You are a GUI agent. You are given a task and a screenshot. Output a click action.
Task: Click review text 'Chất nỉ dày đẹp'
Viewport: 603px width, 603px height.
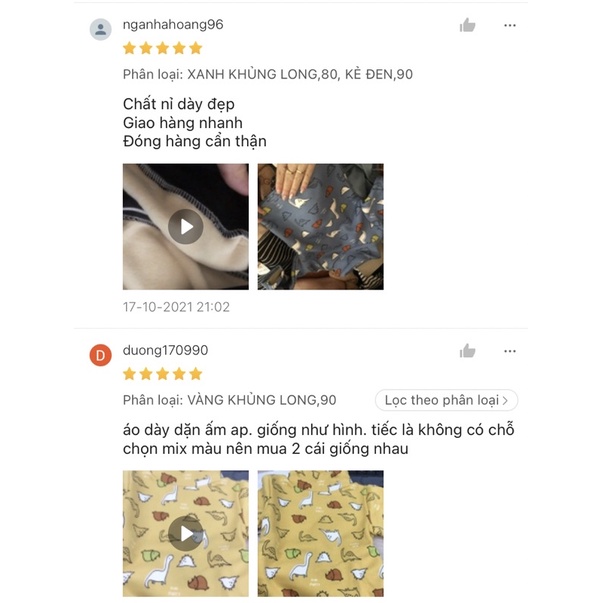coord(179,104)
